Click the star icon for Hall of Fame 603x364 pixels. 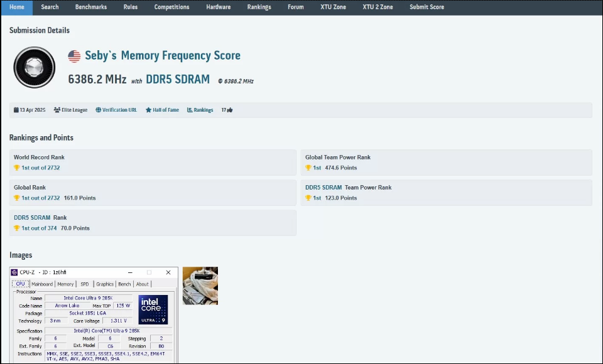click(148, 110)
